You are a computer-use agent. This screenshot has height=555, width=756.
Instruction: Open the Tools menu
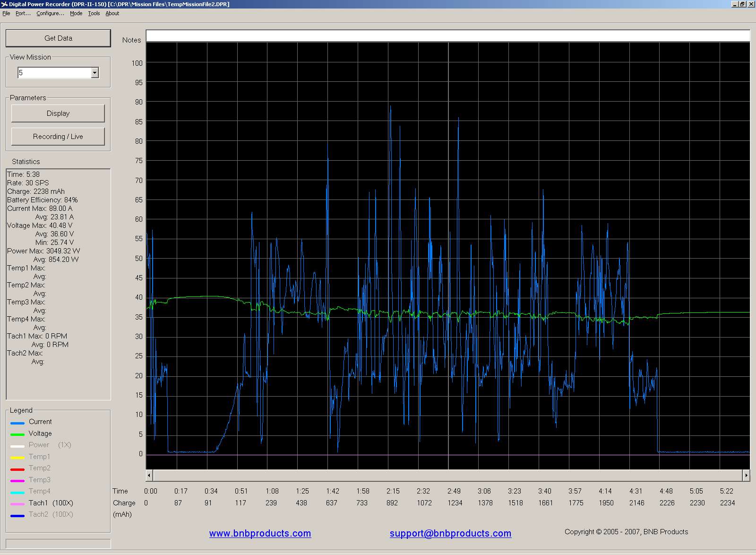coord(94,13)
